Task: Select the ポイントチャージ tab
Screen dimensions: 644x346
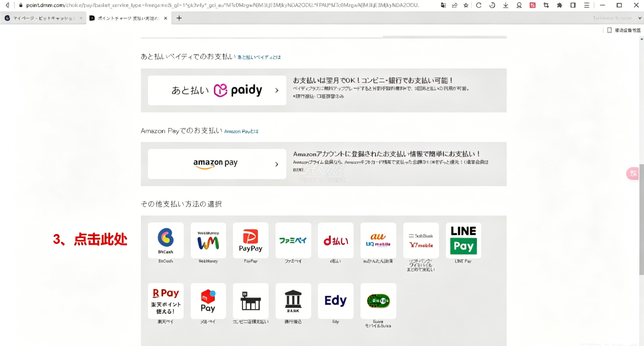Action: tap(129, 18)
